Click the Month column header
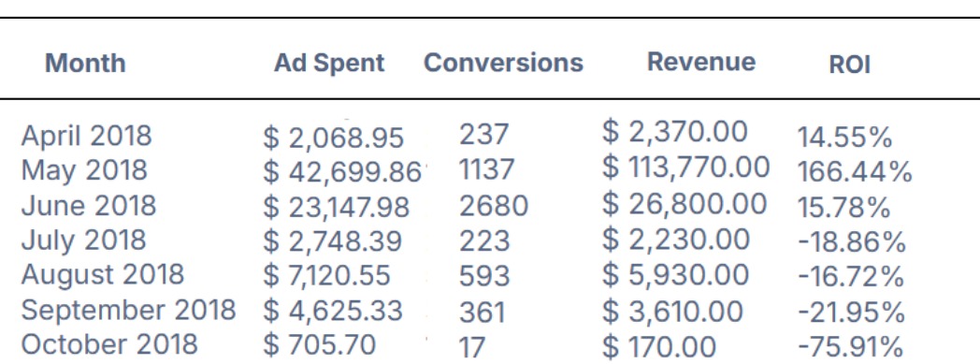The height and width of the screenshot is (364, 980). (85, 64)
